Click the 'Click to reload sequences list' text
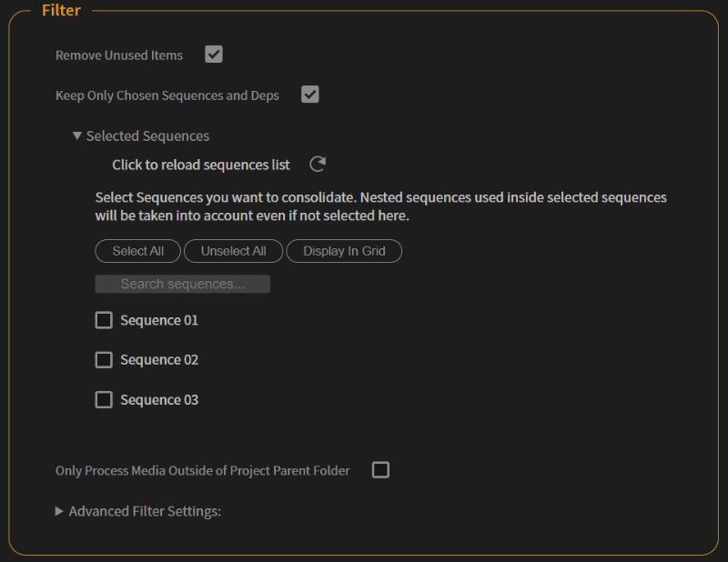Viewport: 728px width, 562px height. (200, 165)
